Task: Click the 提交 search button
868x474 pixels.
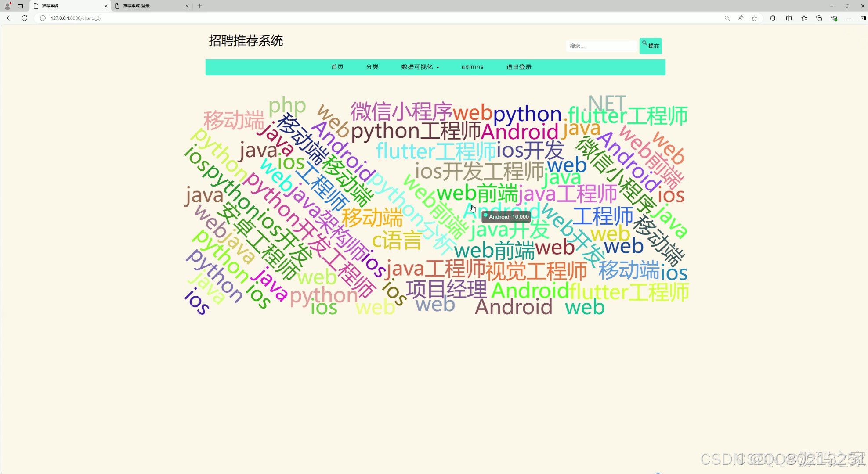Action: [651, 46]
